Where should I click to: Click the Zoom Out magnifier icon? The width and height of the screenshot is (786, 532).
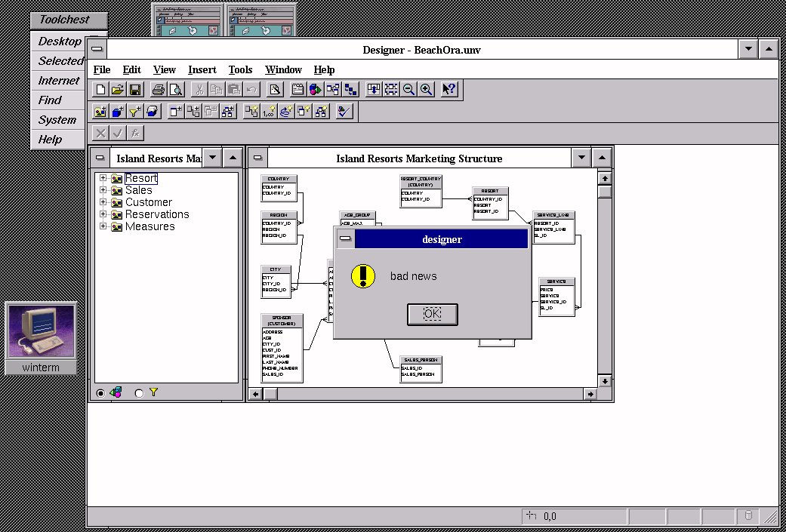pyautogui.click(x=409, y=90)
